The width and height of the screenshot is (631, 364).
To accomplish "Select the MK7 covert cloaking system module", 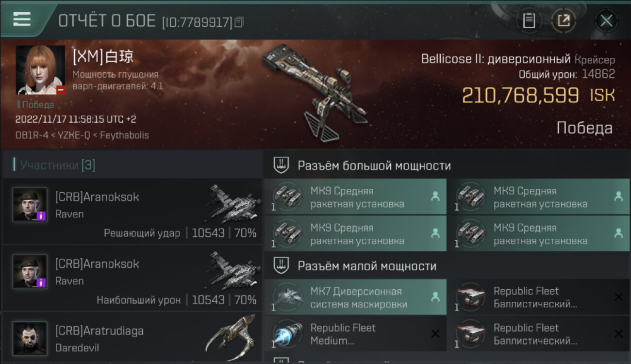I will [x=355, y=297].
